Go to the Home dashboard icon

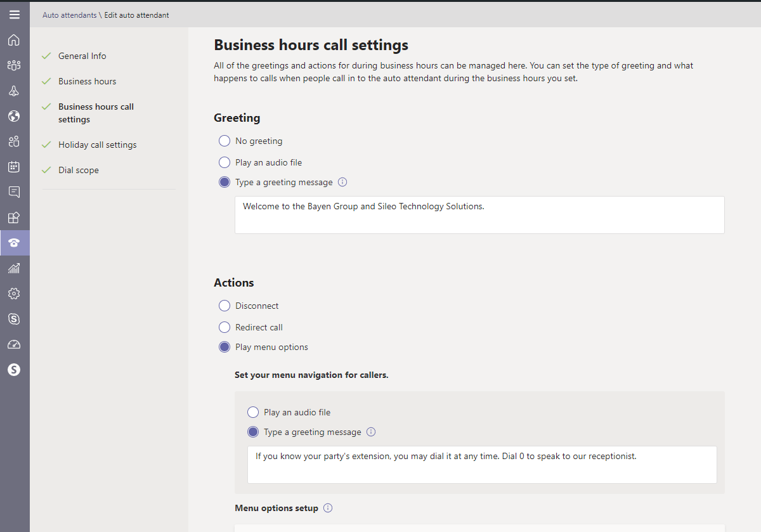tap(14, 40)
